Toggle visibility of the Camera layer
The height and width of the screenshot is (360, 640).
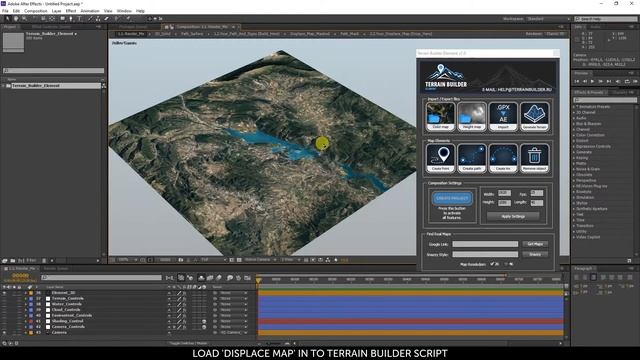click(x=4, y=332)
